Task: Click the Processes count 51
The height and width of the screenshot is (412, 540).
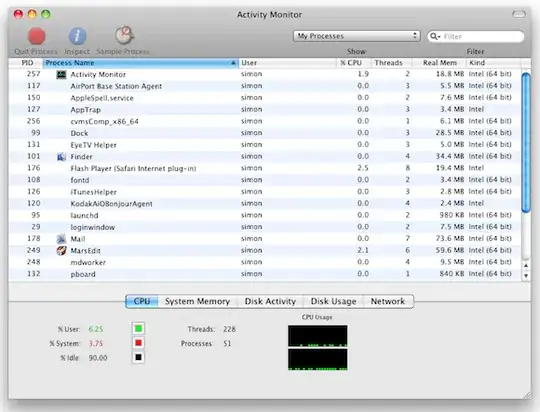Action: 227,343
